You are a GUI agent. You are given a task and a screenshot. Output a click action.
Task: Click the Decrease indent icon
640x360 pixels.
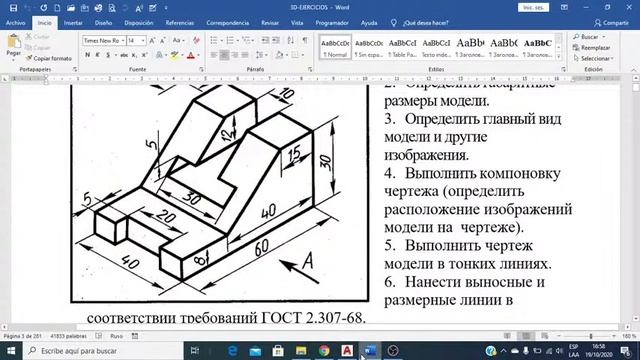265,40
